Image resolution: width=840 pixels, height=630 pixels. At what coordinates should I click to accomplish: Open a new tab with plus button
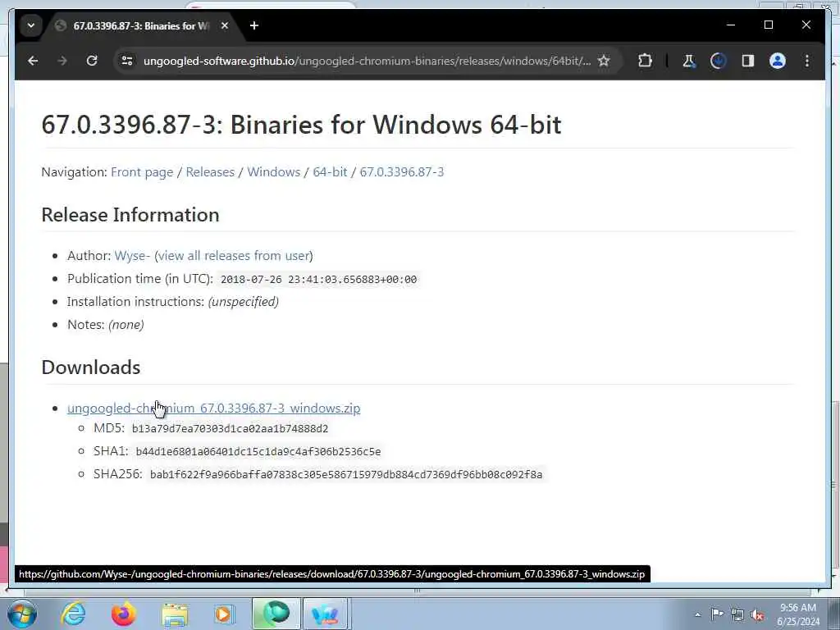[x=254, y=25]
